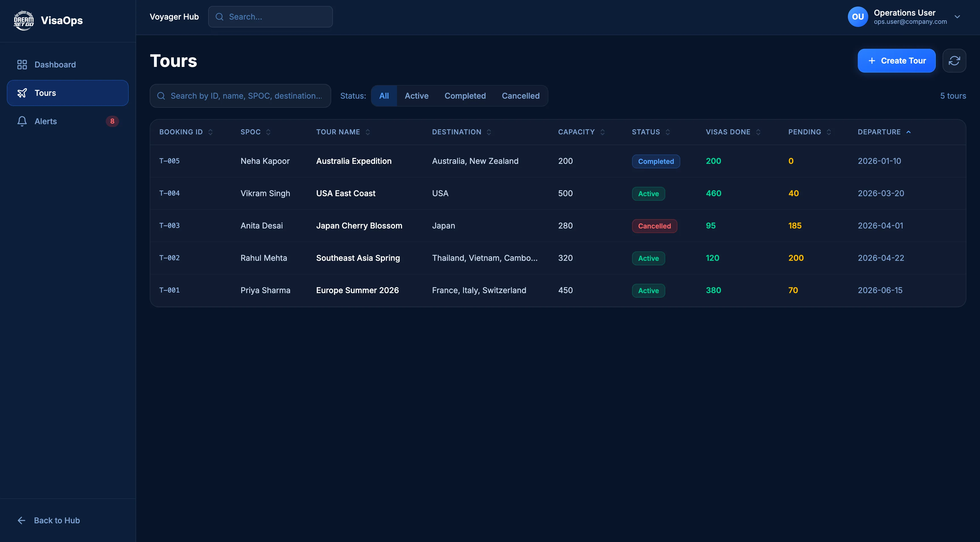Viewport: 980px width, 542px height.
Task: Click the refresh tours icon button
Action: [x=954, y=60]
